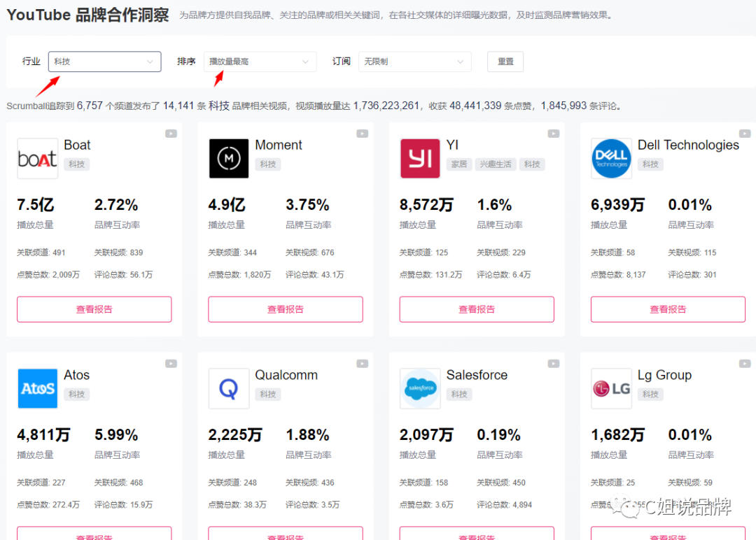Open the report for Dell Technologies via 查看报告

pos(667,308)
